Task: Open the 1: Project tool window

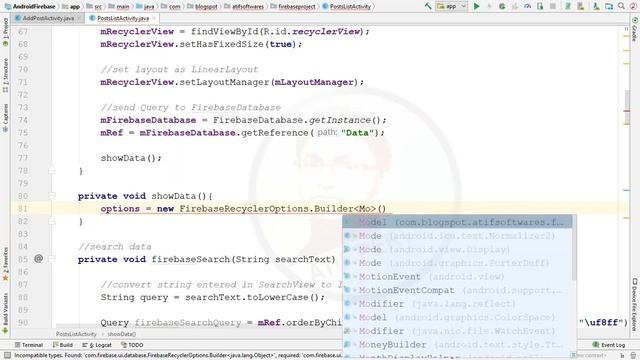Action: pyautogui.click(x=5, y=33)
